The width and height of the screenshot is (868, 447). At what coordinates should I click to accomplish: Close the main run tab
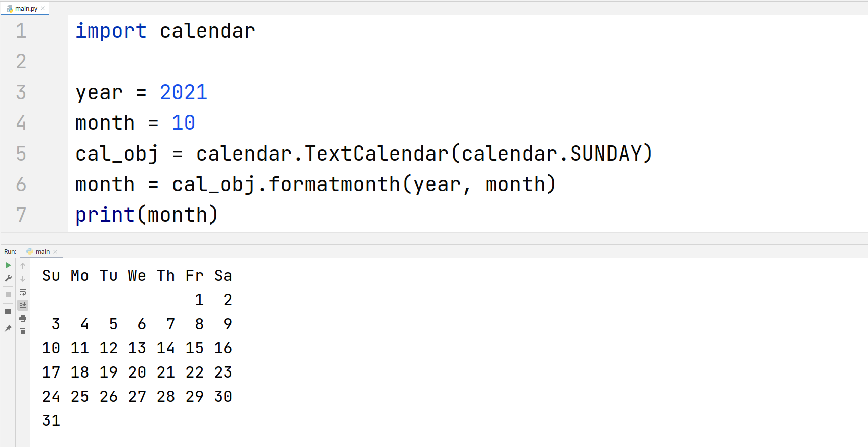(55, 251)
